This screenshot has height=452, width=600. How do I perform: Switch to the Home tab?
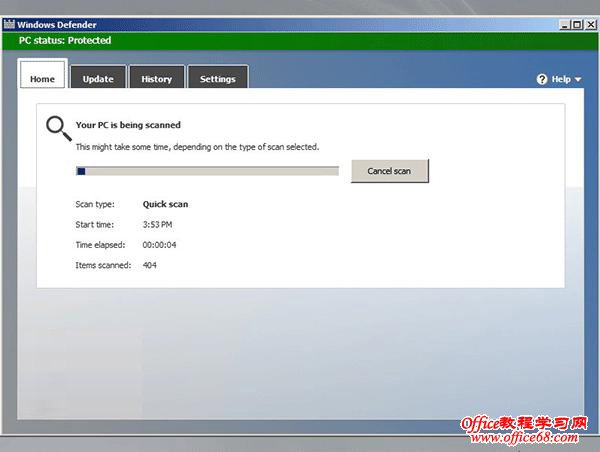(x=42, y=74)
